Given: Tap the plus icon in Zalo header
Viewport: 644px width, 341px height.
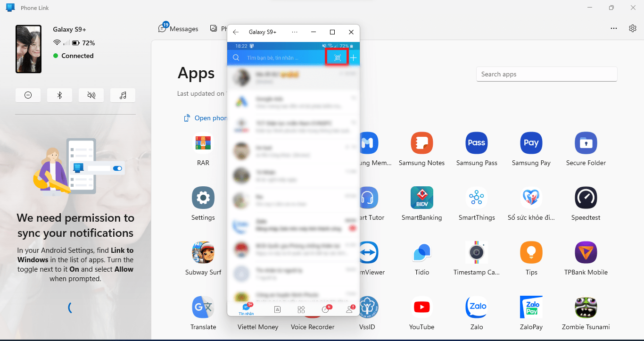Looking at the screenshot, I should [353, 58].
